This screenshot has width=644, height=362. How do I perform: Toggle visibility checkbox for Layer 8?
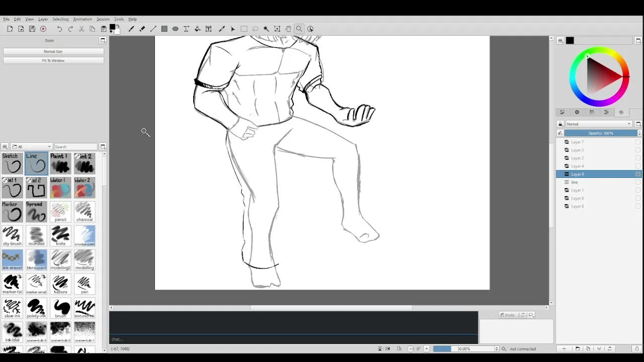[x=638, y=199]
